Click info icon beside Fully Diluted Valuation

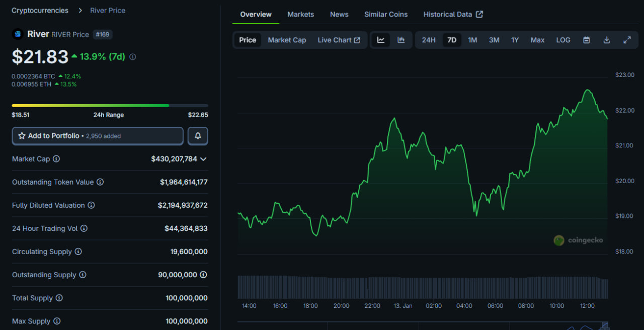point(91,205)
